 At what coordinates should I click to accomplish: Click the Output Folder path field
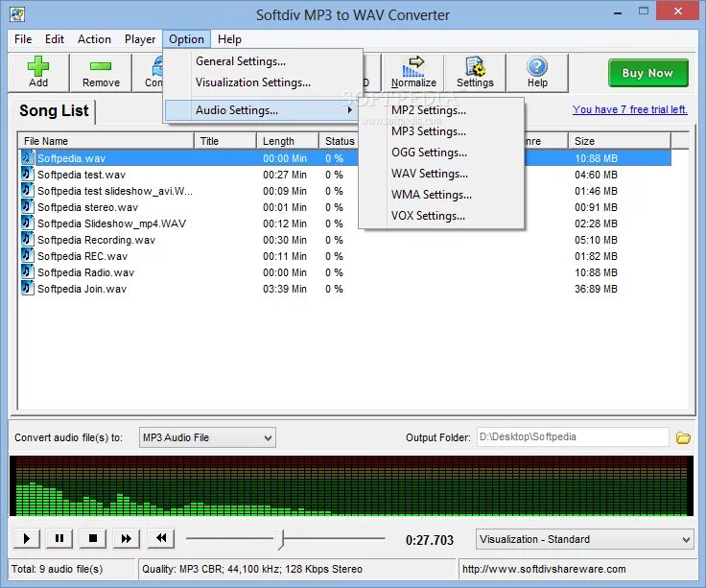pos(573,436)
